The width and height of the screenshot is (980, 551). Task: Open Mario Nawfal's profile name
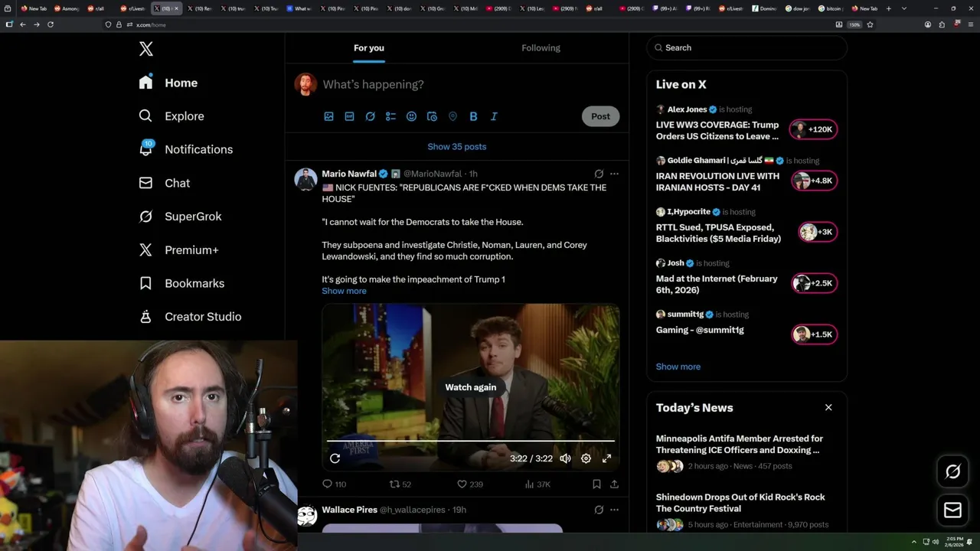point(349,174)
